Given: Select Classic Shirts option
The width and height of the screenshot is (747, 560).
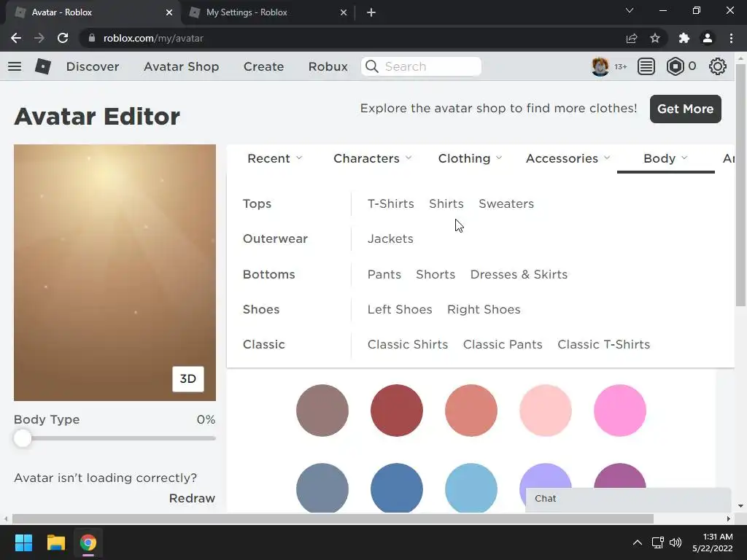Looking at the screenshot, I should click(x=407, y=345).
